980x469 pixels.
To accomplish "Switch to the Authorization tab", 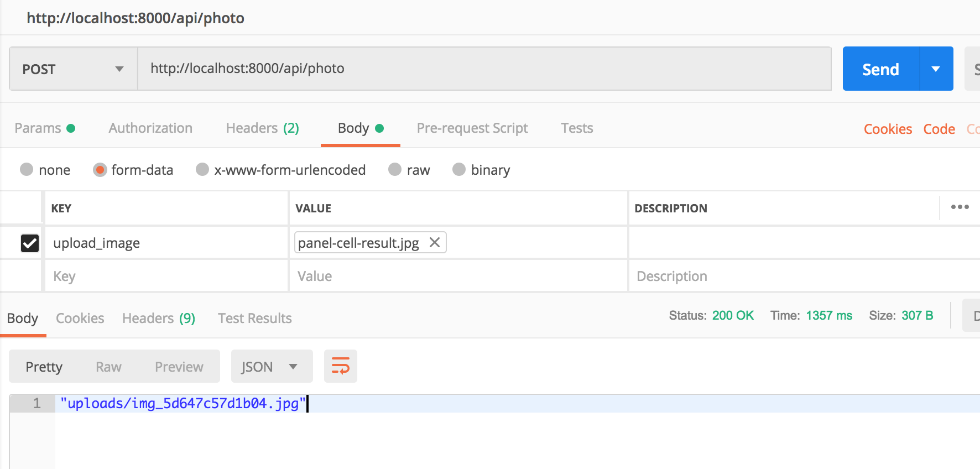I will (x=150, y=128).
